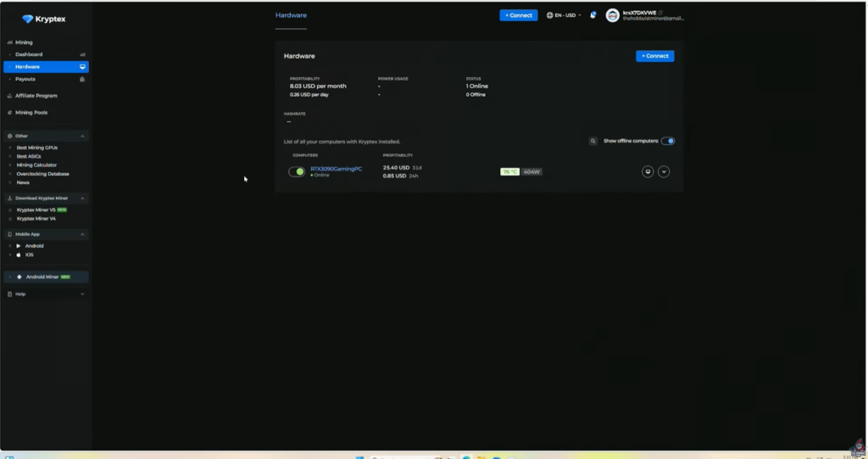Click the monitor icon on RTX3090GamingPC row
Viewport: 868px width, 459px height.
[648, 171]
